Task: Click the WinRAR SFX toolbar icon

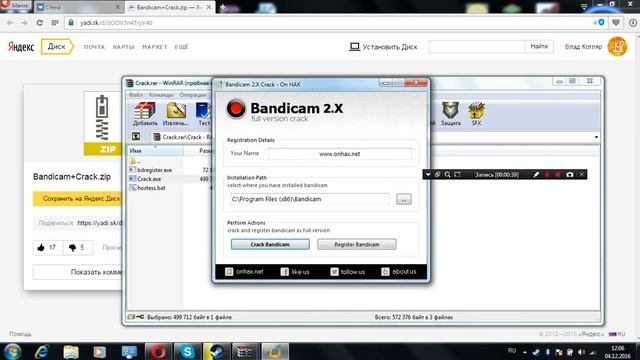Action: pos(476,114)
